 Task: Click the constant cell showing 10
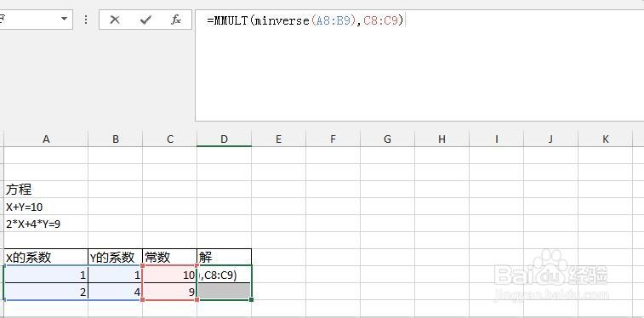(x=170, y=275)
